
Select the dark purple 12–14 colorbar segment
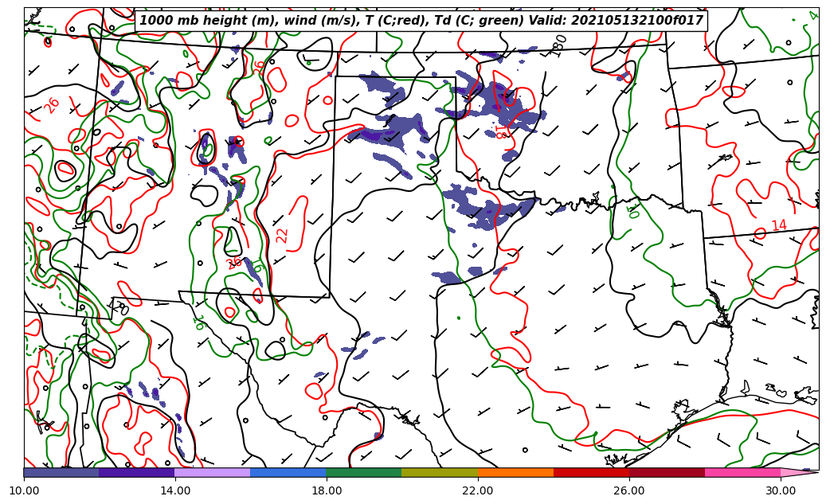(137, 472)
